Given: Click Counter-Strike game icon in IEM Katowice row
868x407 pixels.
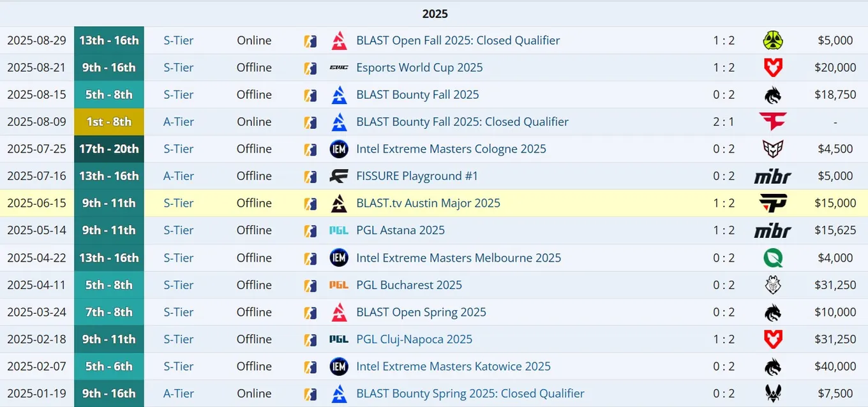Looking at the screenshot, I should 310,366.
